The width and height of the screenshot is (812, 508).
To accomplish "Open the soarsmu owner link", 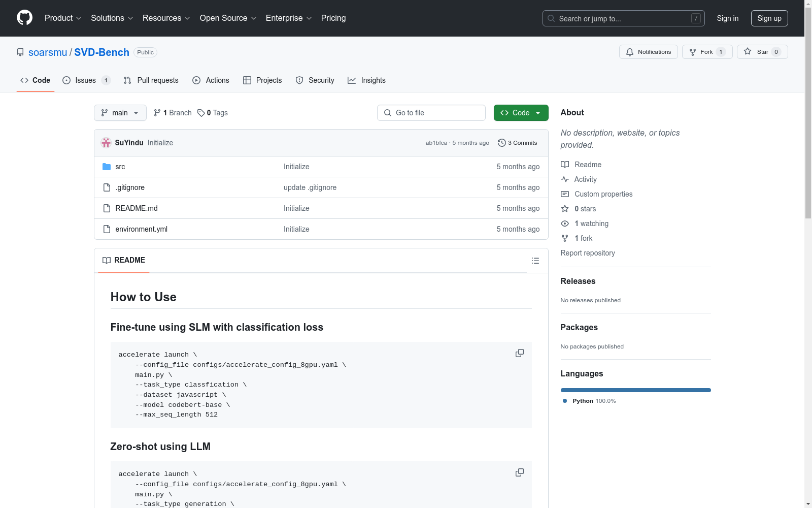I will [x=48, y=52].
